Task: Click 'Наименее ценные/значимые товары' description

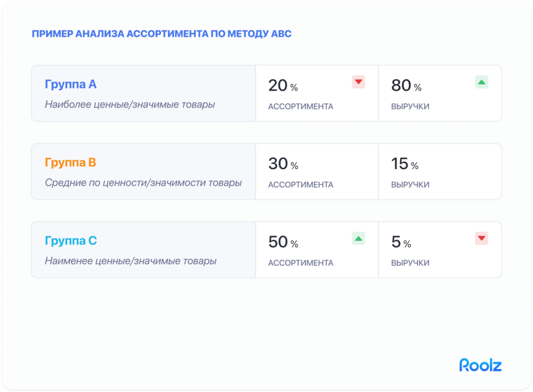Action: [x=131, y=261]
